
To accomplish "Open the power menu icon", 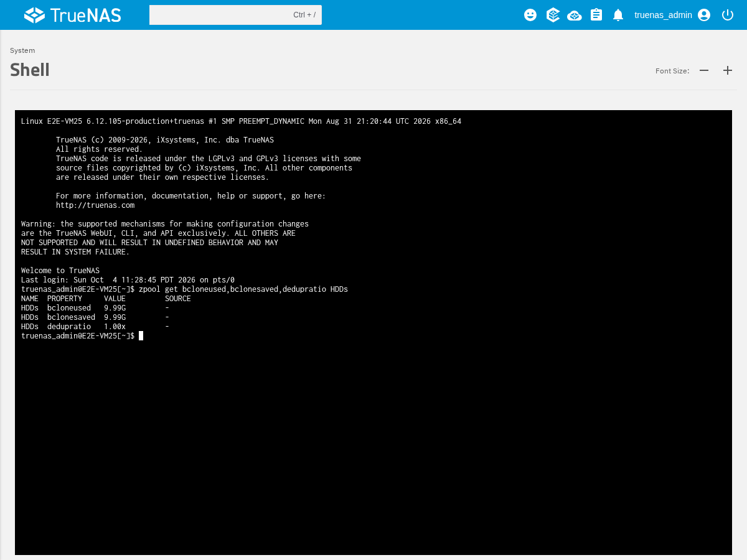I will [x=728, y=15].
